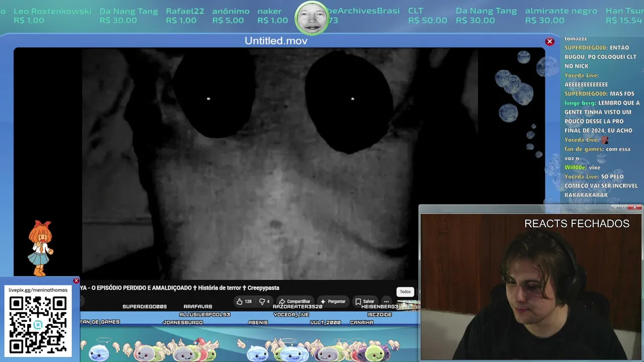Select Leo Rostenkowski's R$ 1,00 donation
The height and width of the screenshot is (362, 644).
click(53, 16)
